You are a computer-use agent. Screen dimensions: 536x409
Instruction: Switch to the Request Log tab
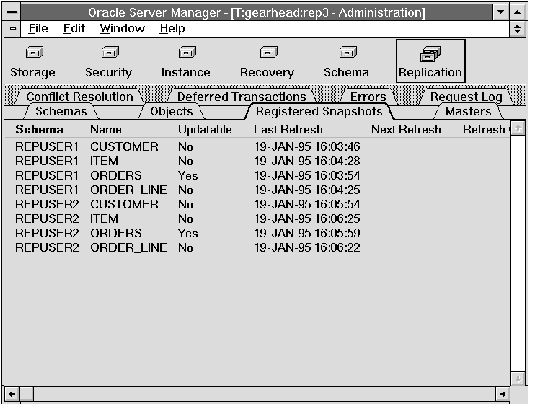(466, 97)
